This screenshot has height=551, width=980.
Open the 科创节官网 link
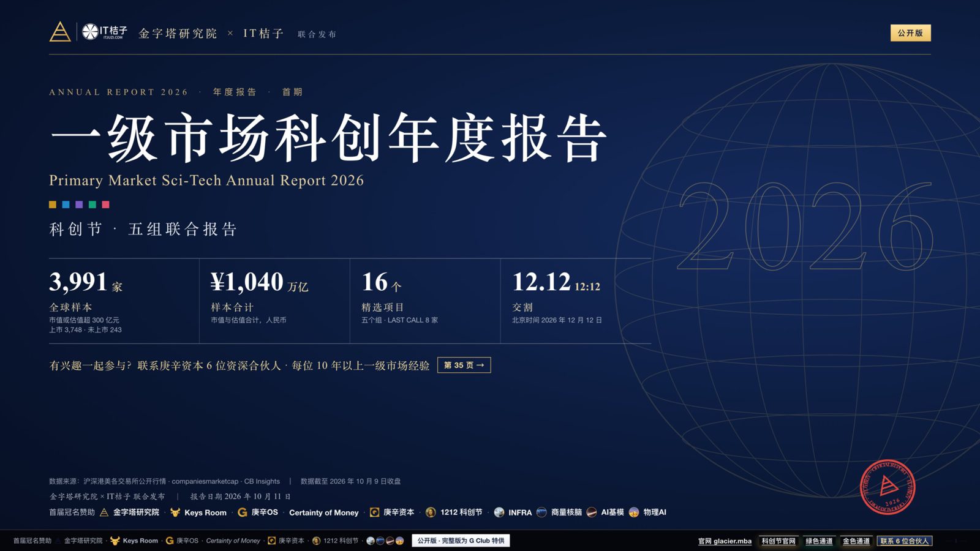click(x=778, y=541)
